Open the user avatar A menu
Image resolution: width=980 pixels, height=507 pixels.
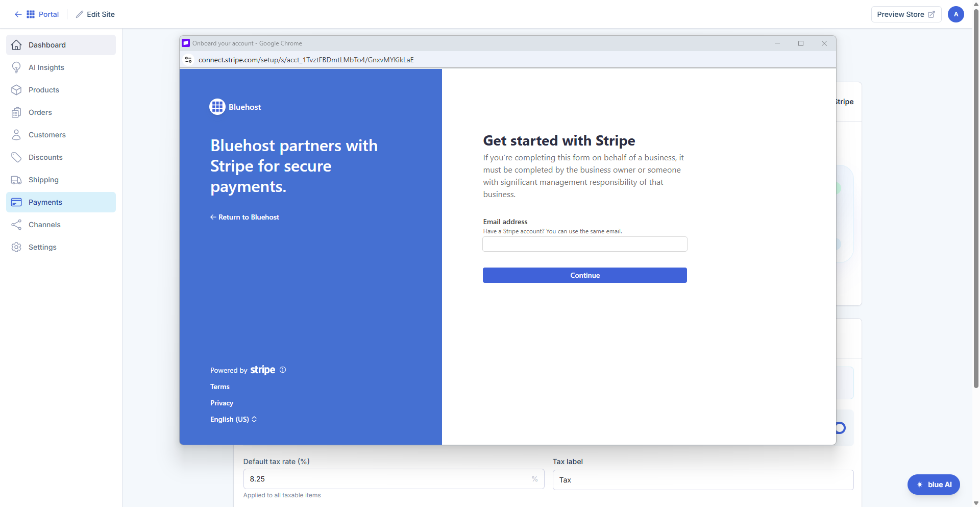click(956, 14)
